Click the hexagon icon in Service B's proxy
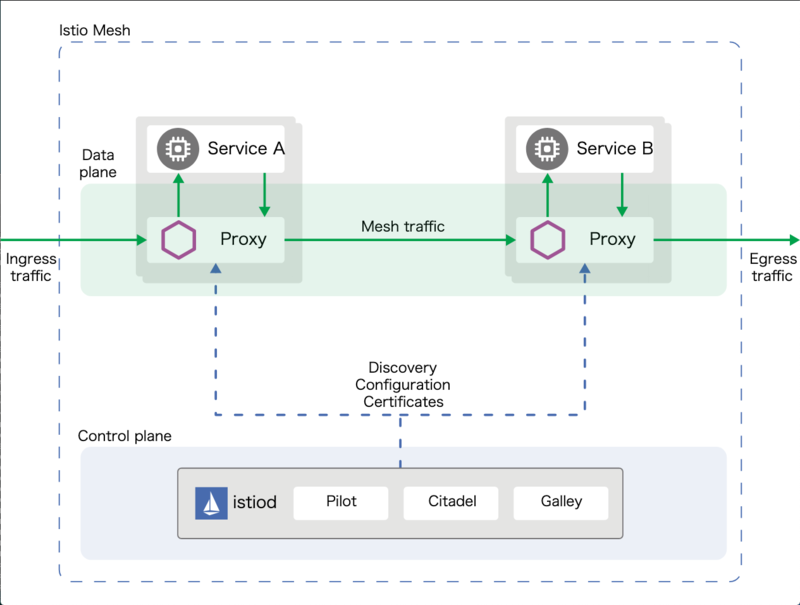 pos(547,240)
